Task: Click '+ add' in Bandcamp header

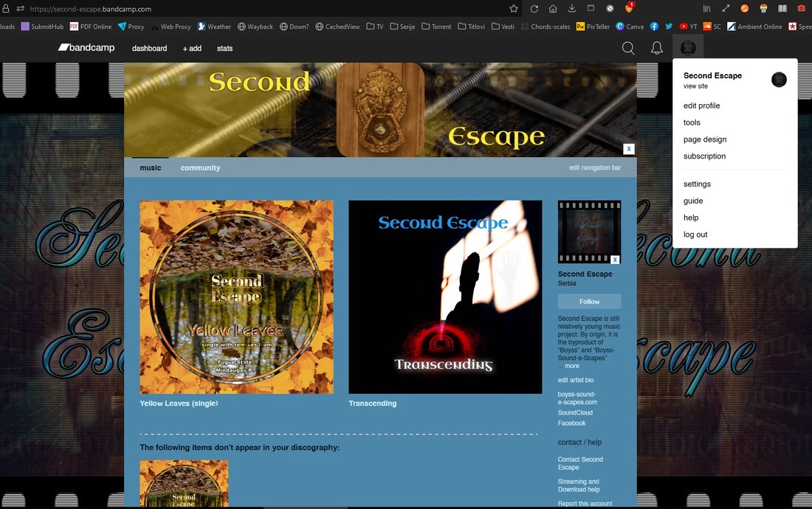Action: [192, 48]
